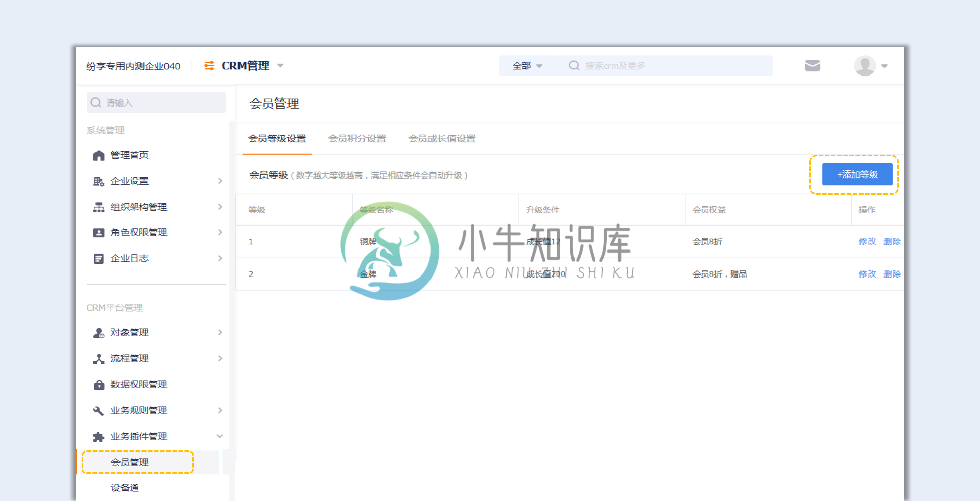Open the 全部 search scope dropdown
This screenshot has width=980, height=501.
click(528, 66)
